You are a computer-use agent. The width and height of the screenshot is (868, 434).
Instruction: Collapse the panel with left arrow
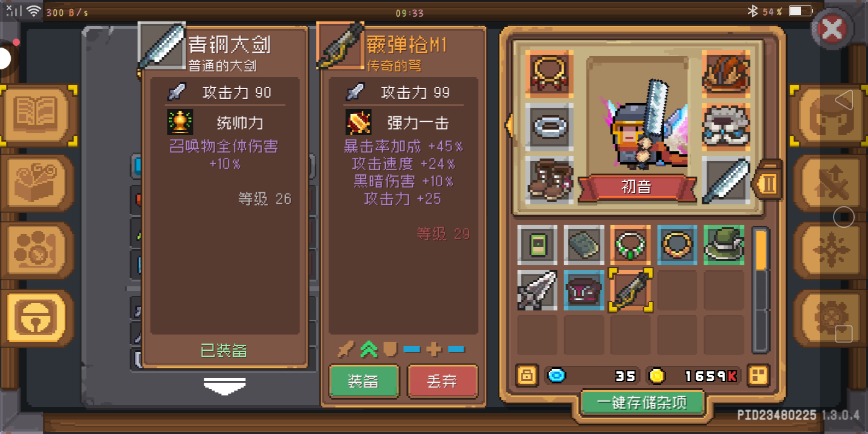509,125
